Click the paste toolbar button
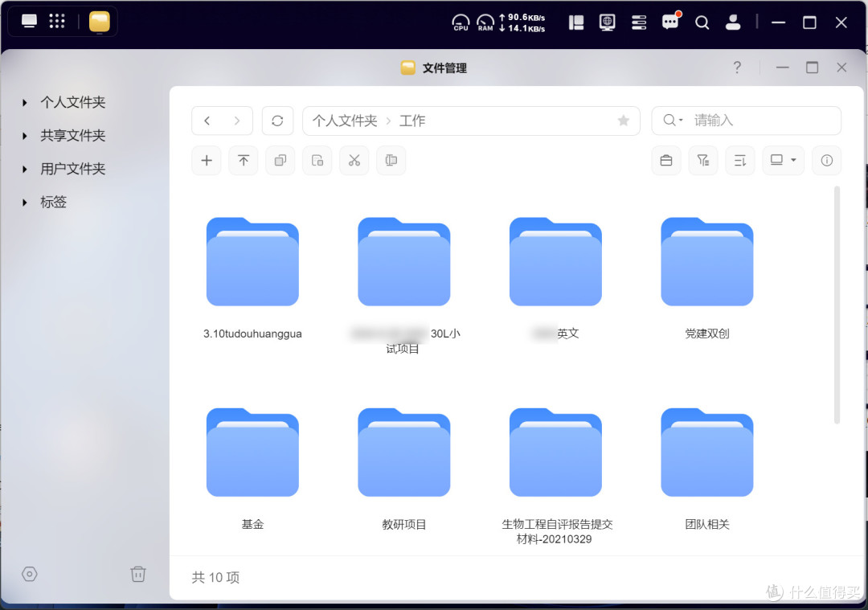This screenshot has height=610, width=868. click(317, 161)
